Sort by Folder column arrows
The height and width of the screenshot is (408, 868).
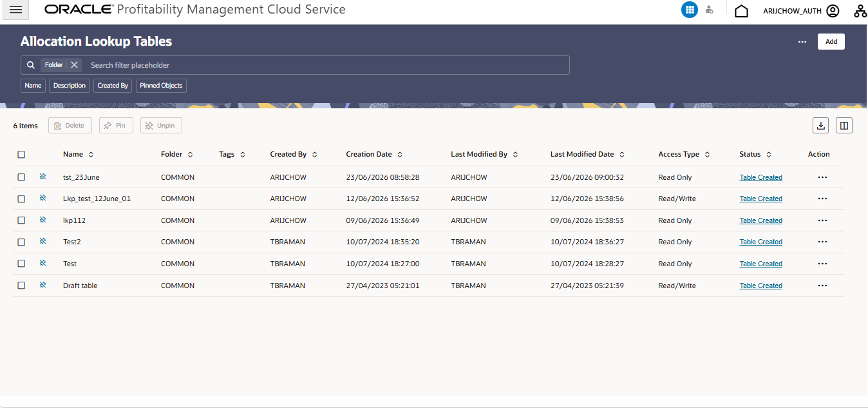tap(190, 155)
